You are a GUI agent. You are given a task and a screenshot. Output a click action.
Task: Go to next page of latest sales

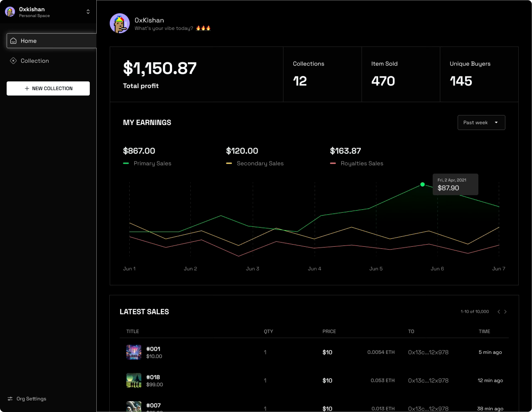point(505,311)
